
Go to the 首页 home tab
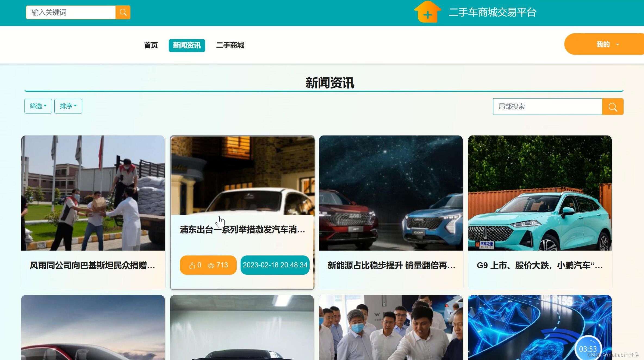[x=151, y=45]
